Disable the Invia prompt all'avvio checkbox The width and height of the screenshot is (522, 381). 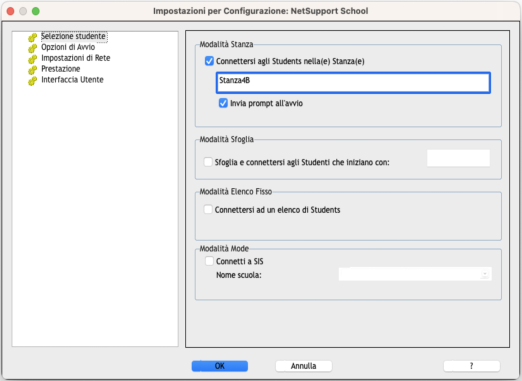click(x=223, y=103)
